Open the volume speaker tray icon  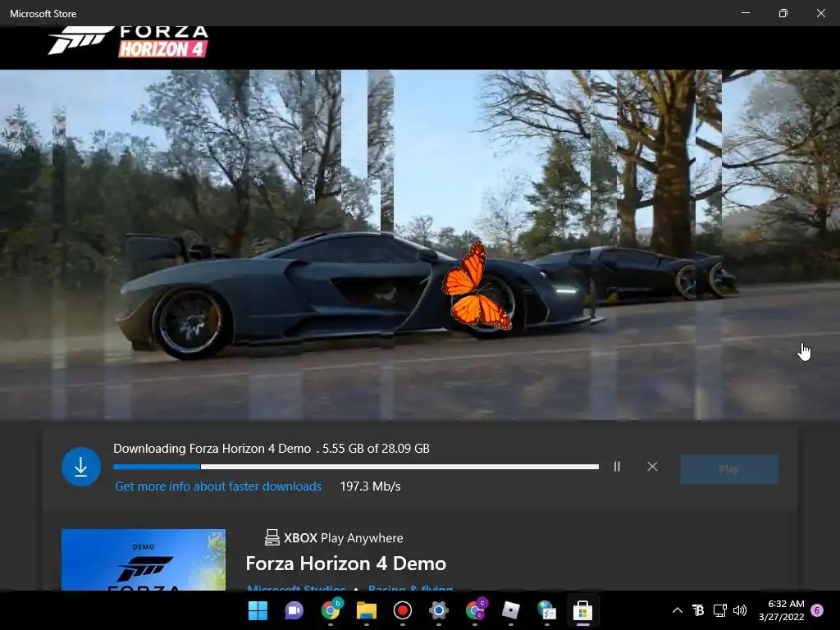(x=740, y=610)
